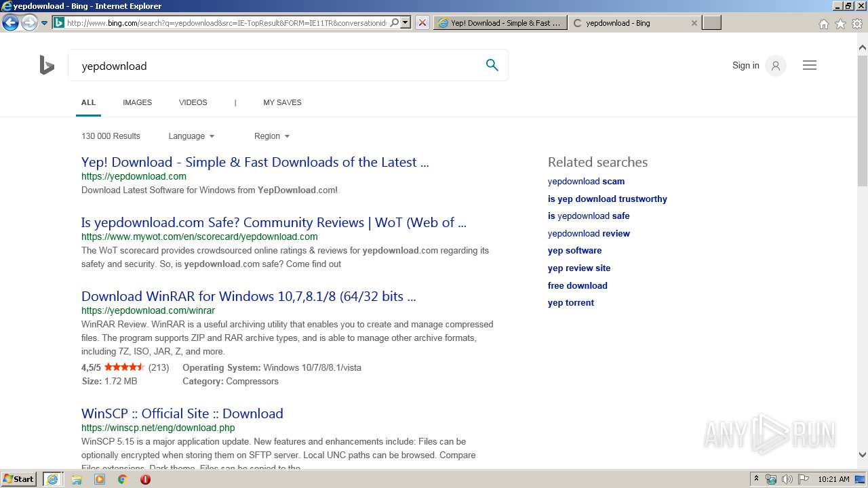Viewport: 868px width, 488px height.
Task: Open Internet Explorer from taskbar
Action: [x=52, y=479]
